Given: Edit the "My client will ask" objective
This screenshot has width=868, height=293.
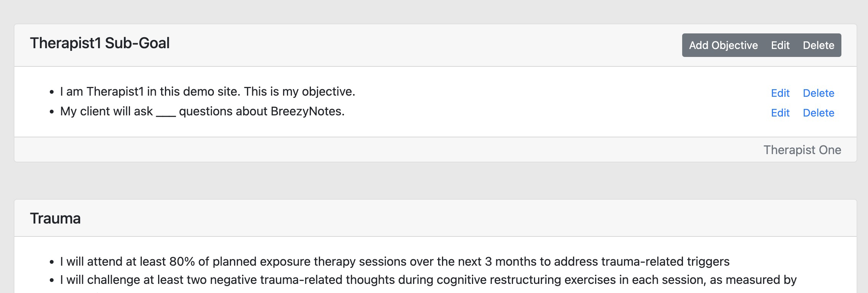Looking at the screenshot, I should point(780,113).
